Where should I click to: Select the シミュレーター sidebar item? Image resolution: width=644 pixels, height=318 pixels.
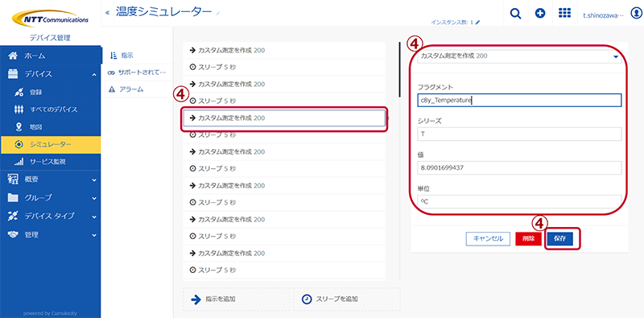click(x=50, y=145)
